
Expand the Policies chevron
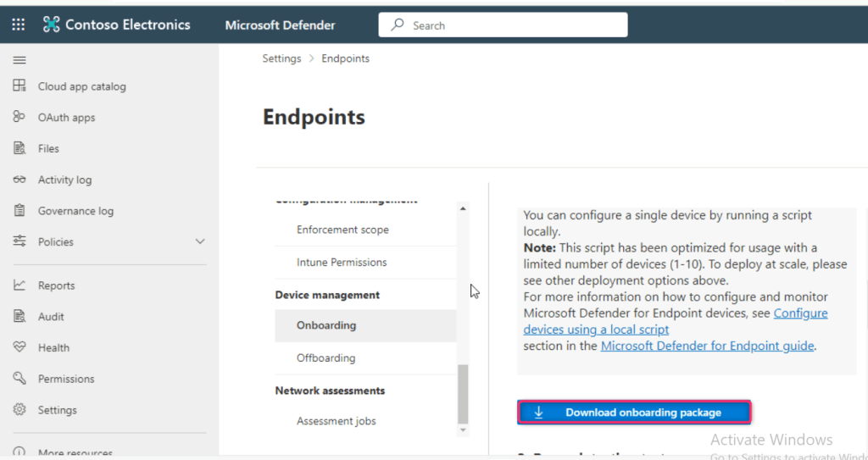[x=200, y=241]
